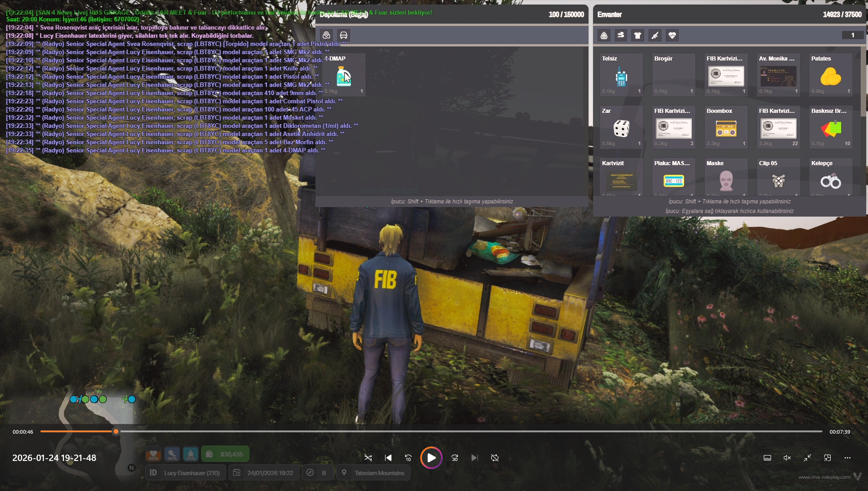This screenshot has width=868, height=491.
Task: Click the chat line about Baz Morfin
Action: [169, 142]
